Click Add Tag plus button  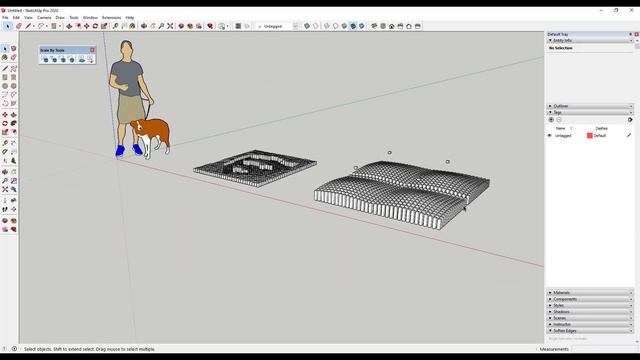(551, 120)
